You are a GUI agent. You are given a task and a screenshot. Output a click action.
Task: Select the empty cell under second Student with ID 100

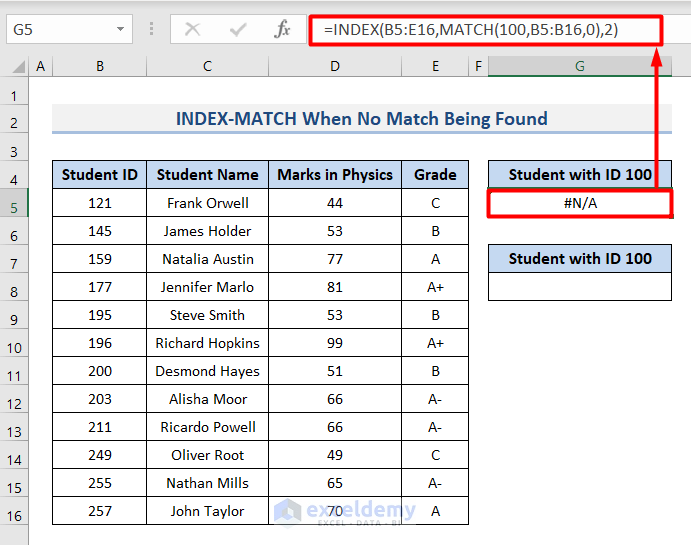[x=580, y=287]
